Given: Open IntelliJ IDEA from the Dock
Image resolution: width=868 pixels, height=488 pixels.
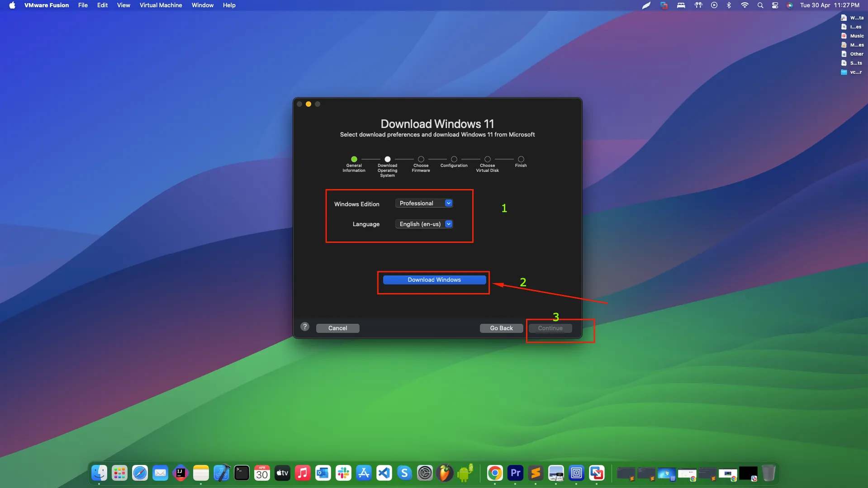Looking at the screenshot, I should (x=180, y=473).
